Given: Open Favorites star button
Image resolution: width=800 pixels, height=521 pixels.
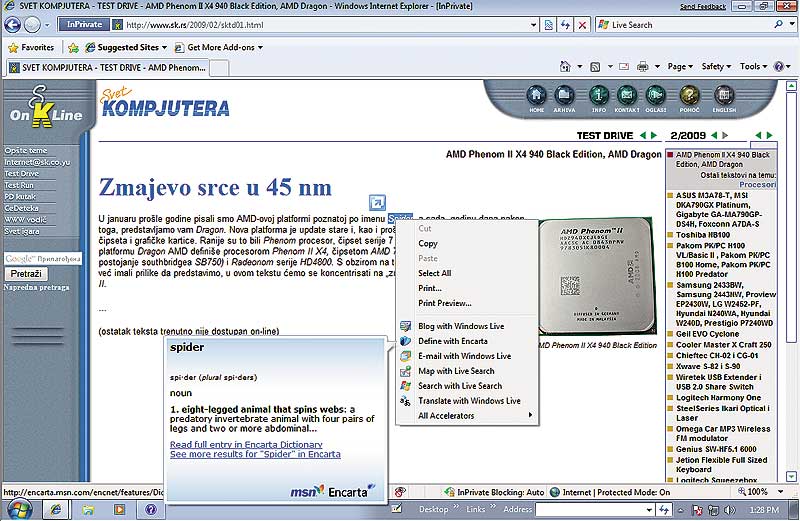Looking at the screenshot, I should tap(31, 47).
